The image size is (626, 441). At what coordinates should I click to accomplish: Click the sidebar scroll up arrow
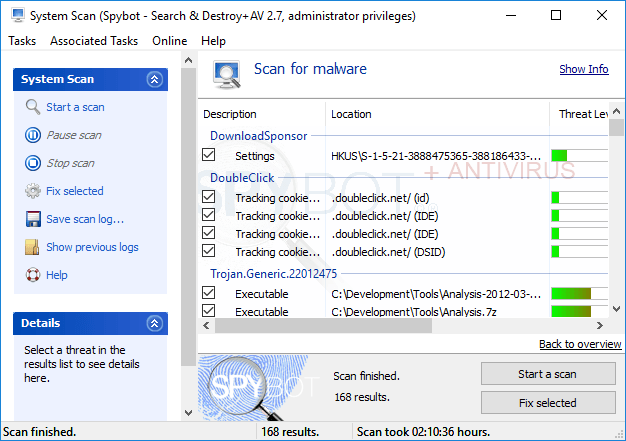coord(188,60)
